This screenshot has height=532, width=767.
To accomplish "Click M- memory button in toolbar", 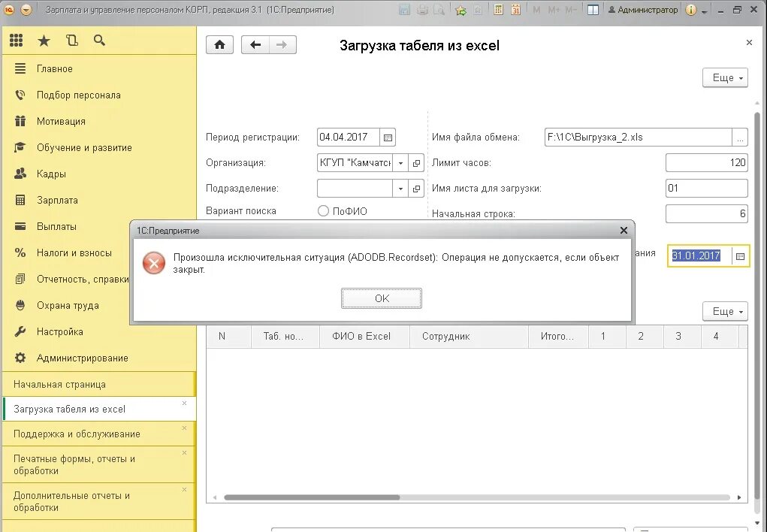I will [571, 10].
